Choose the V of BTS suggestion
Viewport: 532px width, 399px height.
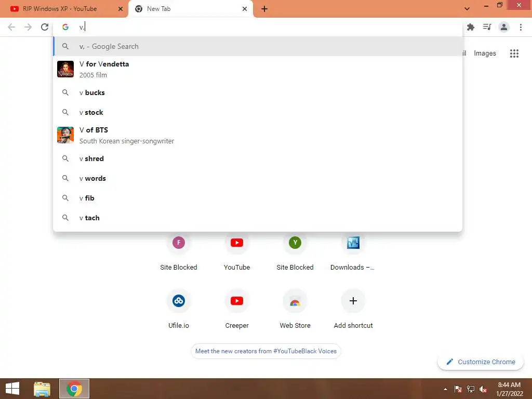(258, 135)
